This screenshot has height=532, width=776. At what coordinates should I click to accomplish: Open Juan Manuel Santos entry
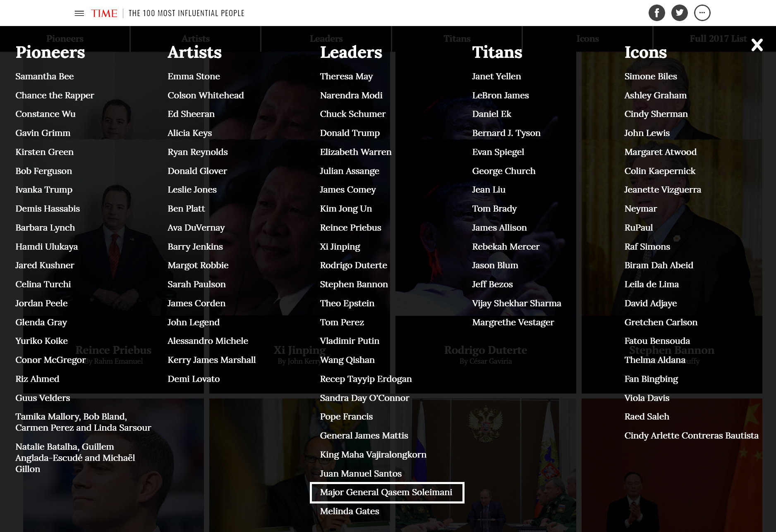click(361, 474)
